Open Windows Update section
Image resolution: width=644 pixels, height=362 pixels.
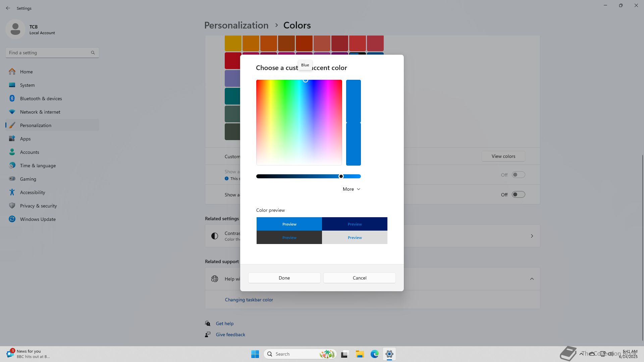point(38,219)
